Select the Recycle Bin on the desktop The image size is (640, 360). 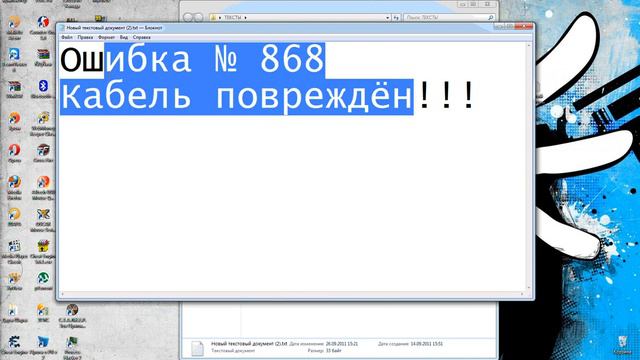tap(622, 345)
